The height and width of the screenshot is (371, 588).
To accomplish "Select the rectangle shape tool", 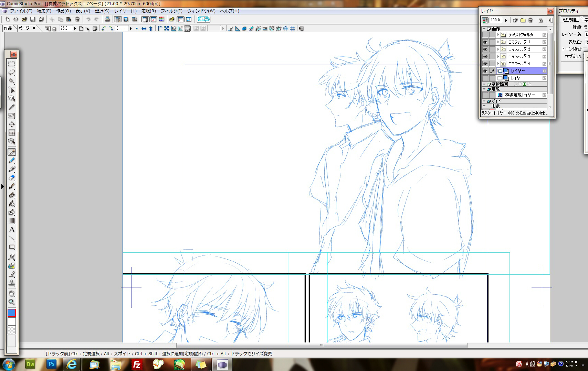I will point(12,247).
